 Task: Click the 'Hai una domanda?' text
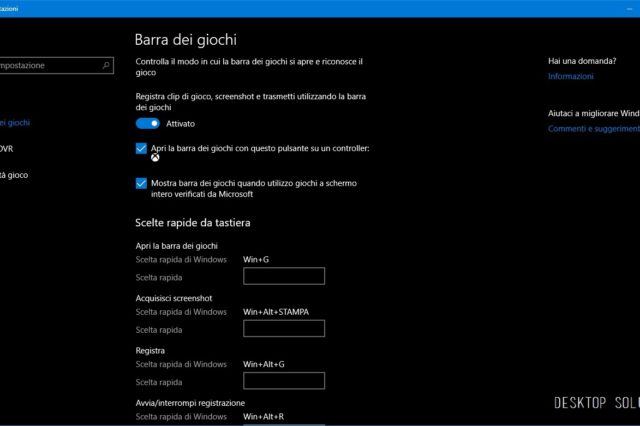coord(582,61)
